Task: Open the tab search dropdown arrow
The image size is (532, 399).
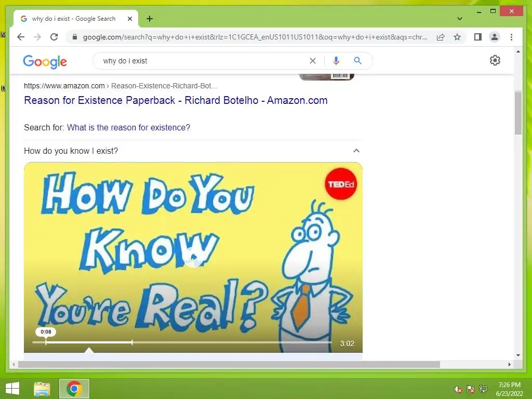Action: pos(460,19)
